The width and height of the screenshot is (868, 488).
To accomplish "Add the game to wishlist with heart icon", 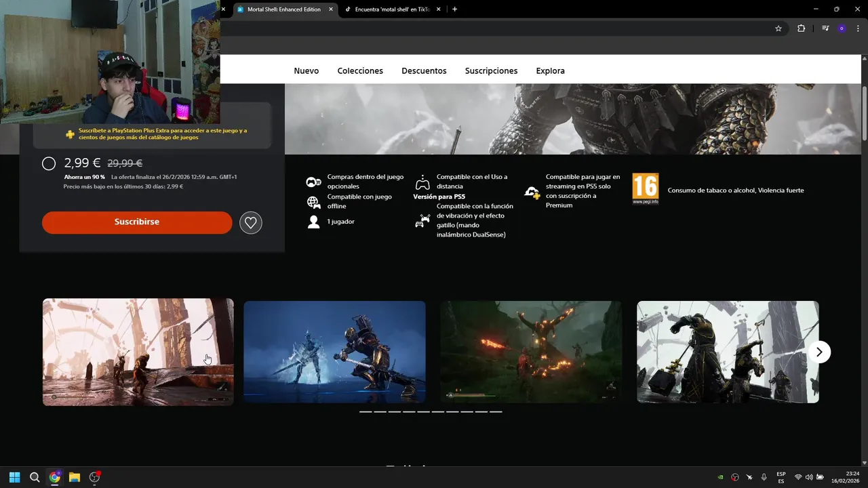I will point(251,222).
